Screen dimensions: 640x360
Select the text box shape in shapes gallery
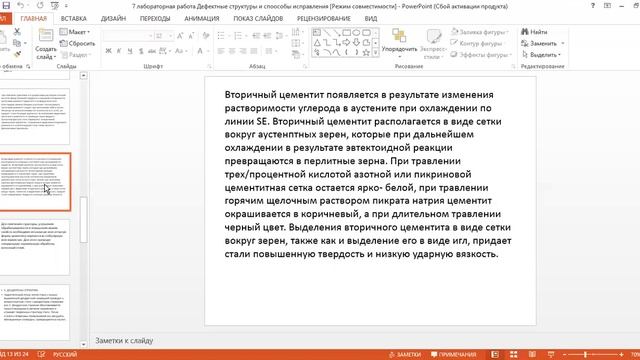coord(317,33)
